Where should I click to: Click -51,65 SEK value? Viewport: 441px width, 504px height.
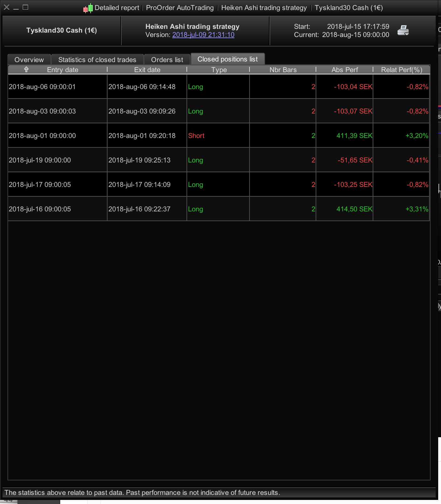[355, 160]
